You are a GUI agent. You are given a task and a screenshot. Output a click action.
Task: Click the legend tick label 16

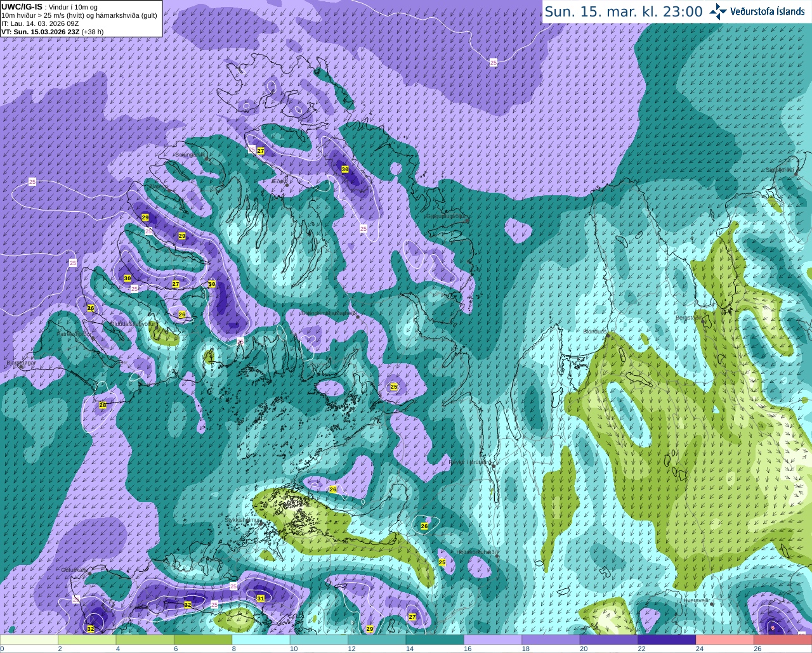[x=468, y=649]
